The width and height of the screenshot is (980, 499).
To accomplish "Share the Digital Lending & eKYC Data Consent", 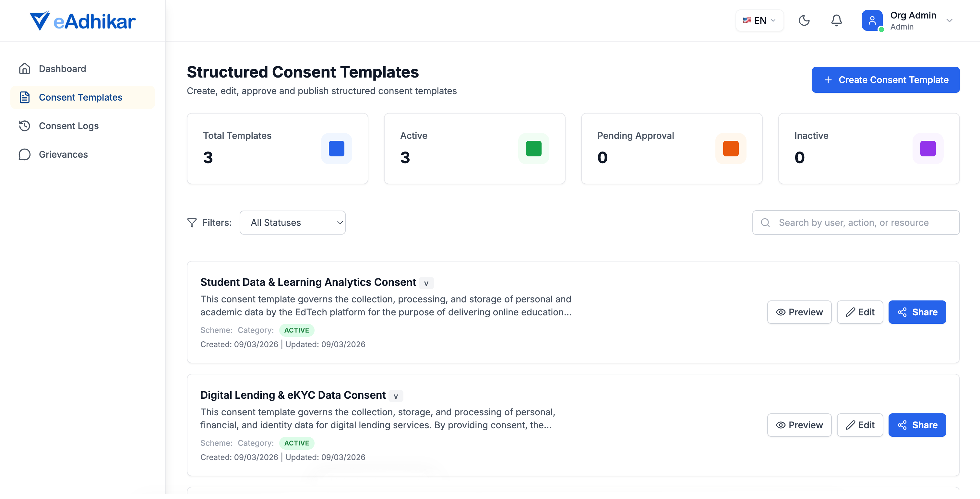I will coord(917,425).
